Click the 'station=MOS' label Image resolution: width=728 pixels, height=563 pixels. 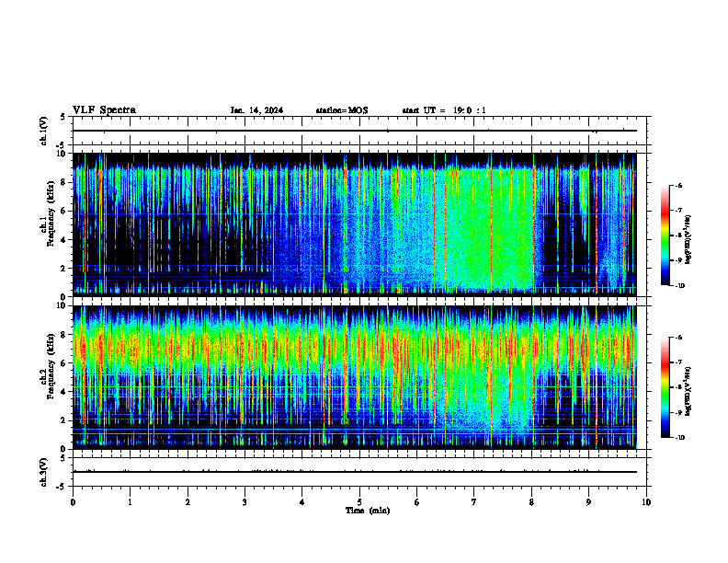coord(342,110)
